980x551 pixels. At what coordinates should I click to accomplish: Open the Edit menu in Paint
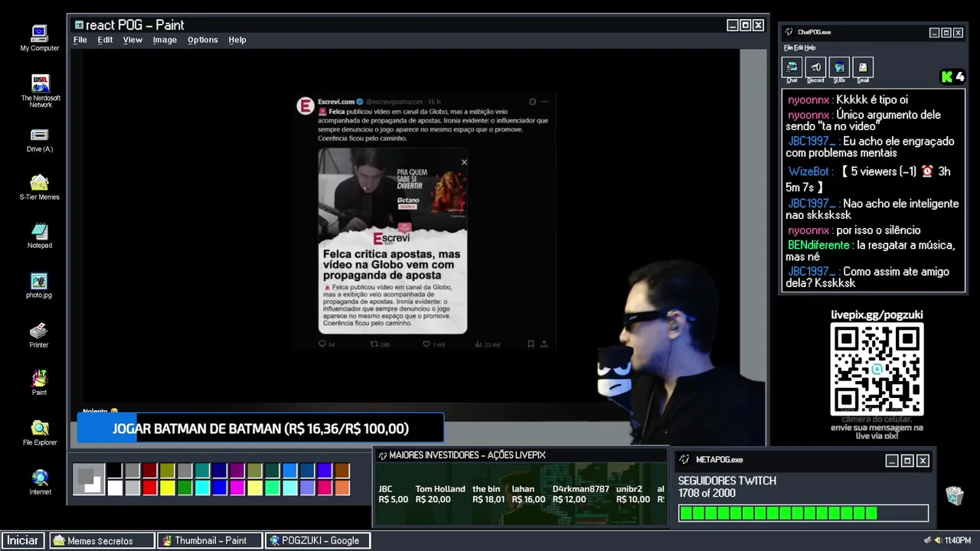click(x=105, y=40)
